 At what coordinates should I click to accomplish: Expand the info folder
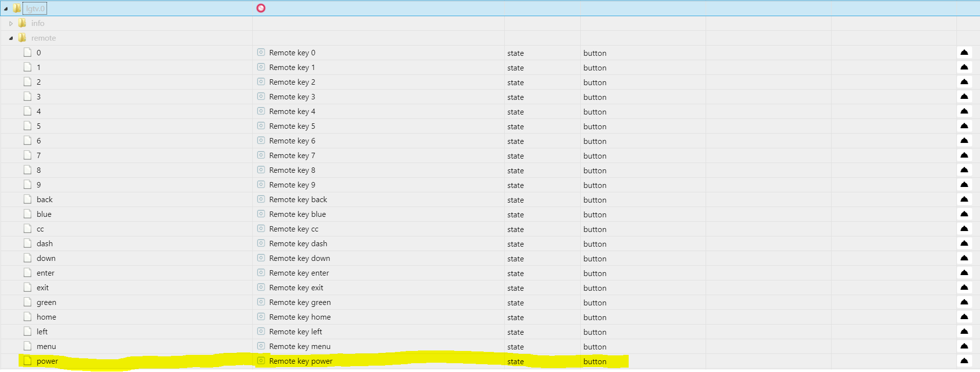(x=11, y=23)
